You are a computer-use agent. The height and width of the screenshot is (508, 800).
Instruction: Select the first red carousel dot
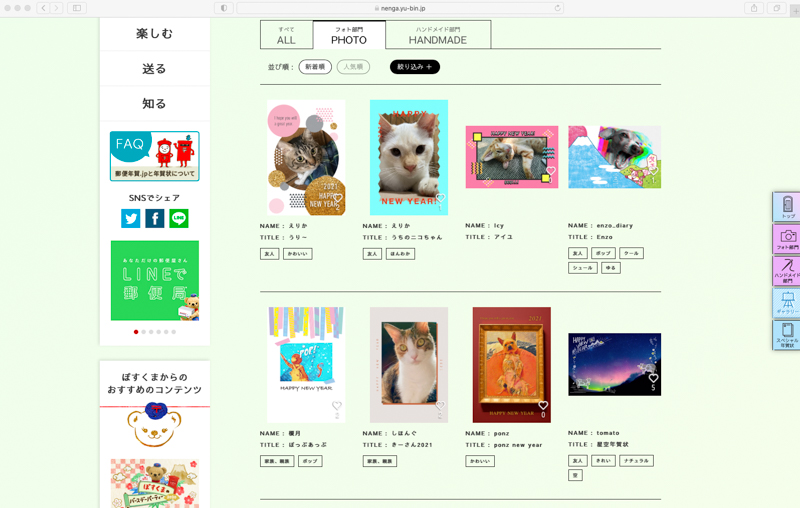point(136,332)
